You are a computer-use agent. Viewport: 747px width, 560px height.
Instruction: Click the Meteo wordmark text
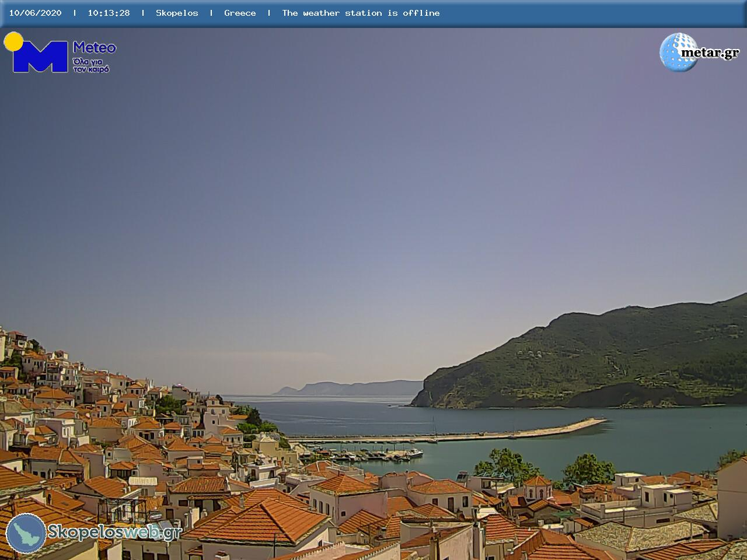pyautogui.click(x=95, y=47)
